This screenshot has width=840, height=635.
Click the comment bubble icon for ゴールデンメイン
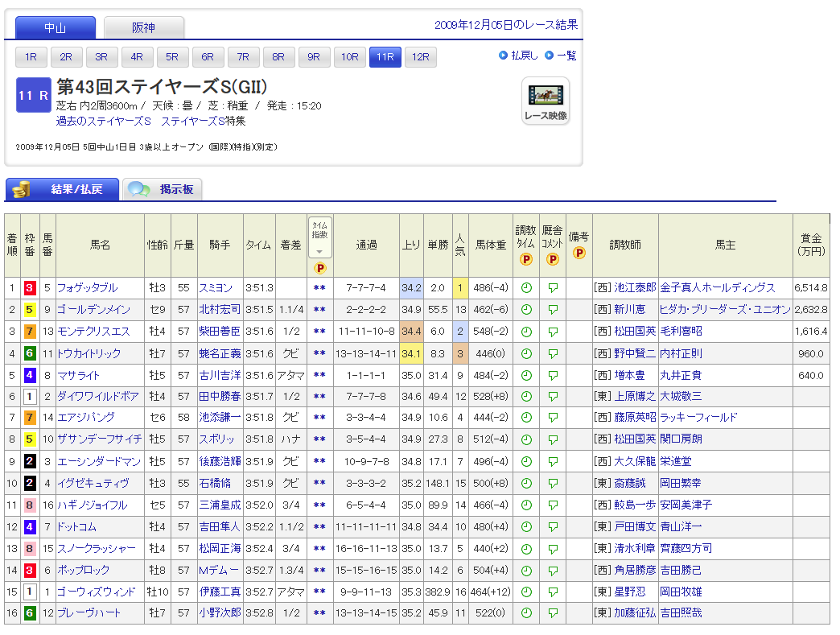[552, 310]
